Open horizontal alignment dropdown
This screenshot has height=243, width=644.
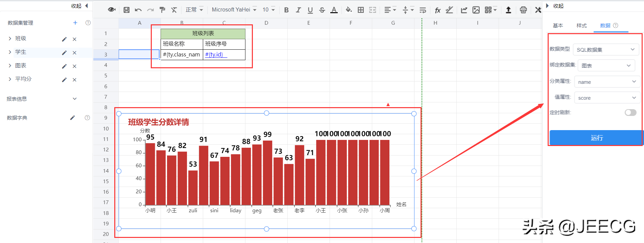[x=390, y=10]
